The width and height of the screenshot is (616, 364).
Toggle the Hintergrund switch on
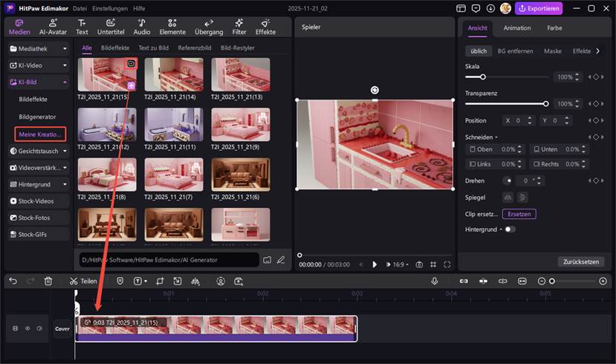pos(509,230)
